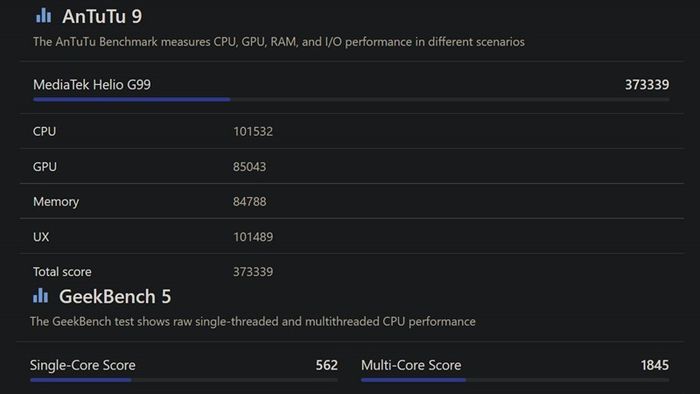Select the AnTuTu 9 heading
700x394 pixels.
click(102, 17)
